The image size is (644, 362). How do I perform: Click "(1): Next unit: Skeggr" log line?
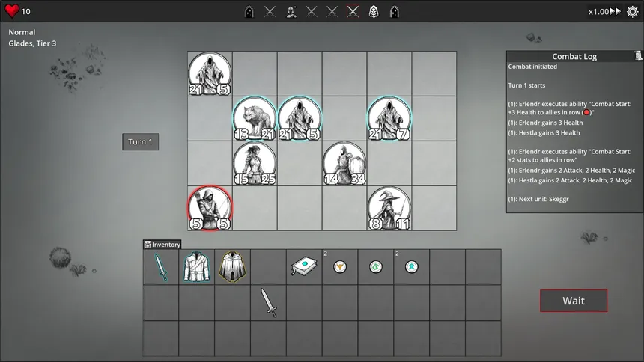click(538, 199)
